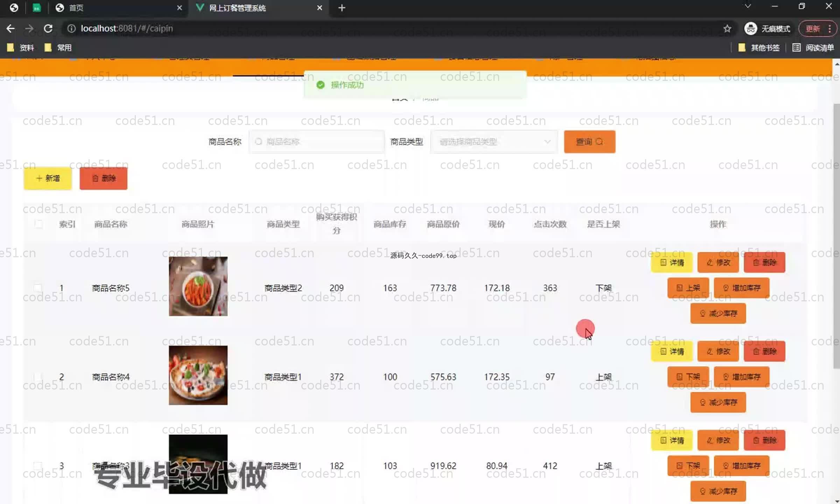The height and width of the screenshot is (504, 840).
Task: Open 其他书签 bookmarks folder
Action: coord(758,48)
